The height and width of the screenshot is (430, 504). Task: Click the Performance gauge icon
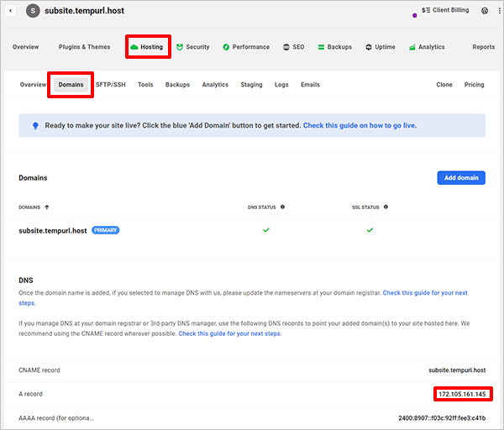tap(226, 47)
